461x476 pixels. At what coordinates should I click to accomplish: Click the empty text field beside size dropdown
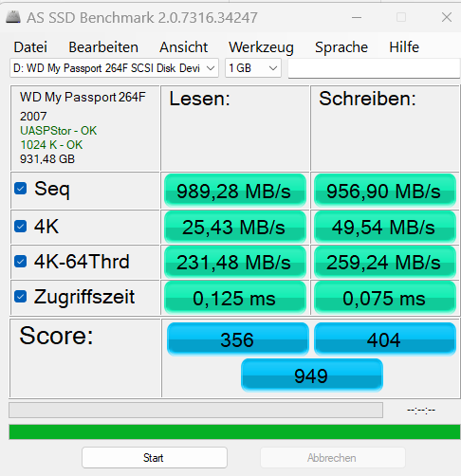coord(374,68)
